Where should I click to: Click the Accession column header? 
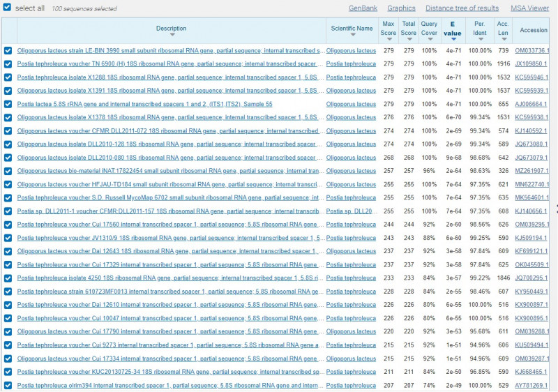click(x=534, y=30)
